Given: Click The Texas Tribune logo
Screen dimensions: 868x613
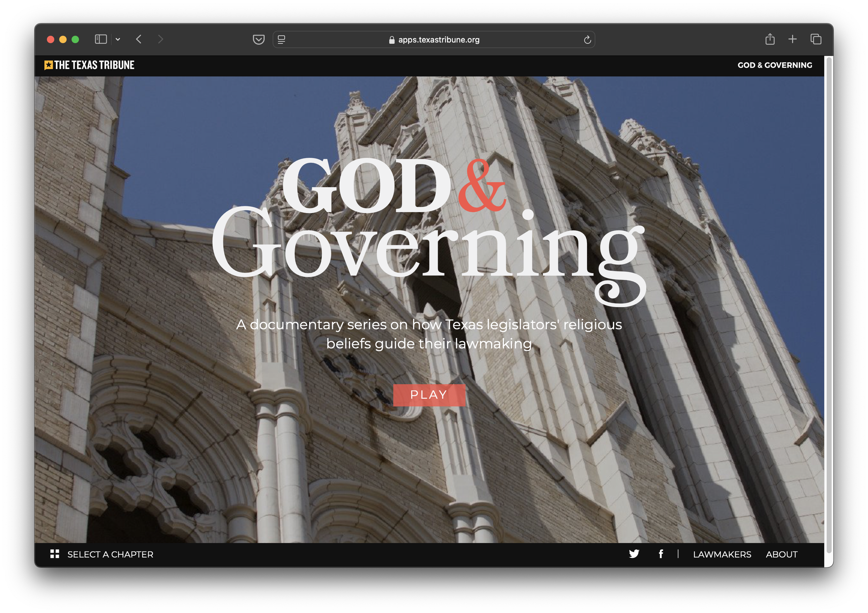Looking at the screenshot, I should click(x=89, y=65).
